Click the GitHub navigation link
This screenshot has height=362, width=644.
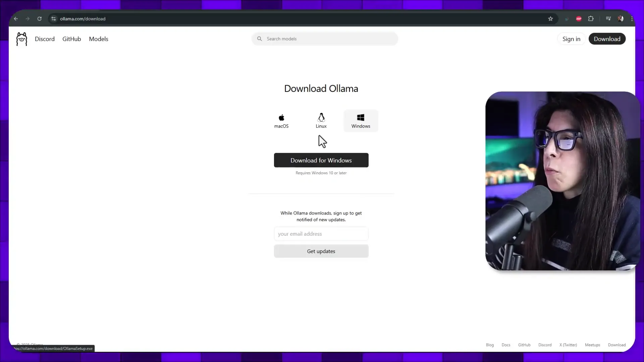tap(72, 39)
